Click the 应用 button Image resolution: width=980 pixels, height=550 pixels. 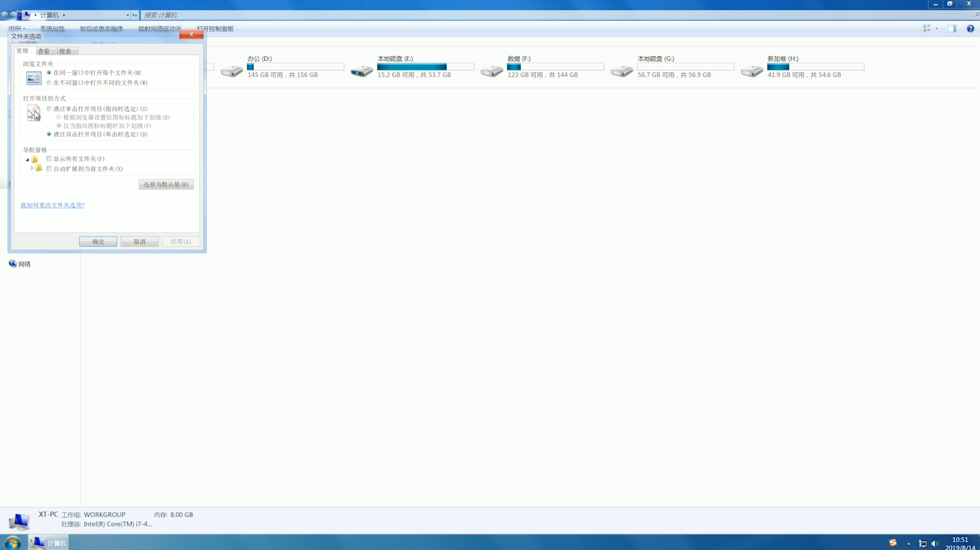pyautogui.click(x=181, y=242)
